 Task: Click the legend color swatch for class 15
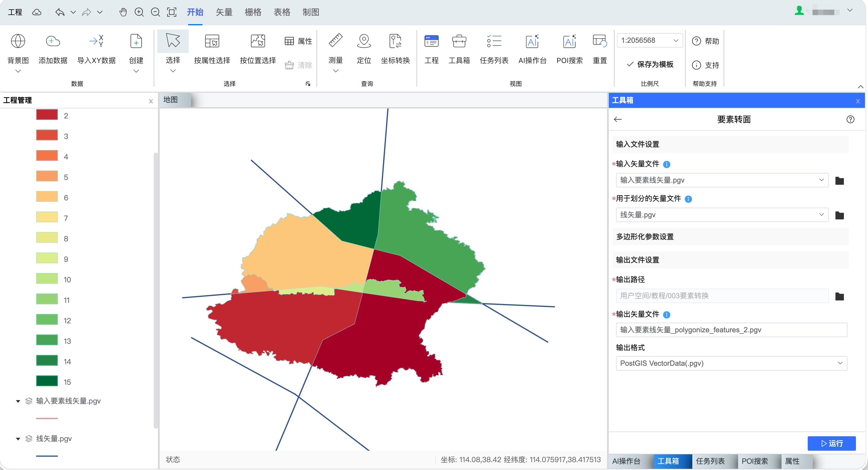47,381
